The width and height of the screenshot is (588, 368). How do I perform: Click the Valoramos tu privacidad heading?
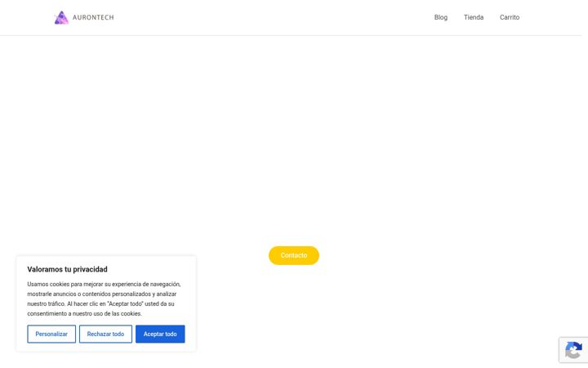[67, 269]
